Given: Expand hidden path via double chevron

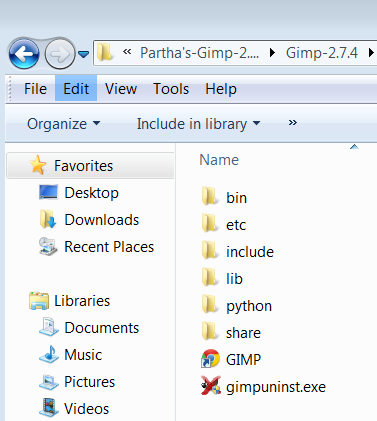Looking at the screenshot, I should (x=127, y=52).
